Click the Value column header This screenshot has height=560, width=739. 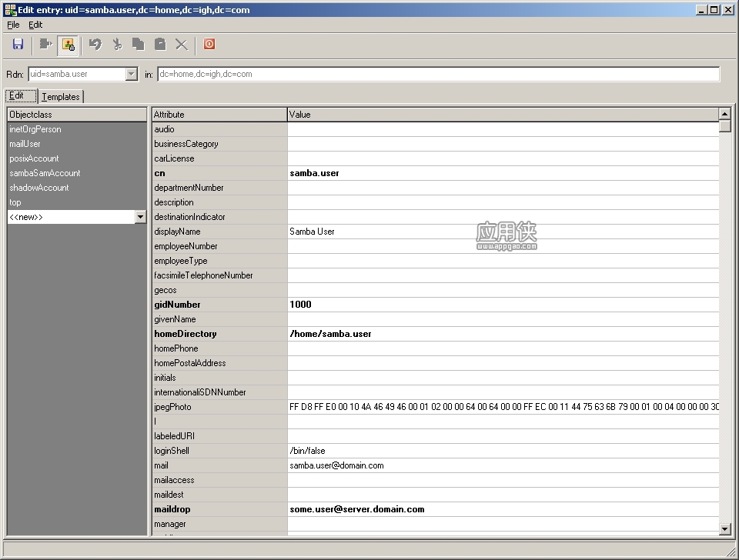click(x=503, y=115)
